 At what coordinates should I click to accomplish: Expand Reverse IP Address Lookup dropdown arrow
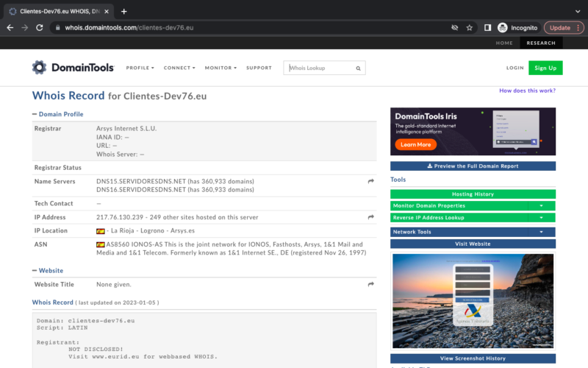point(541,218)
